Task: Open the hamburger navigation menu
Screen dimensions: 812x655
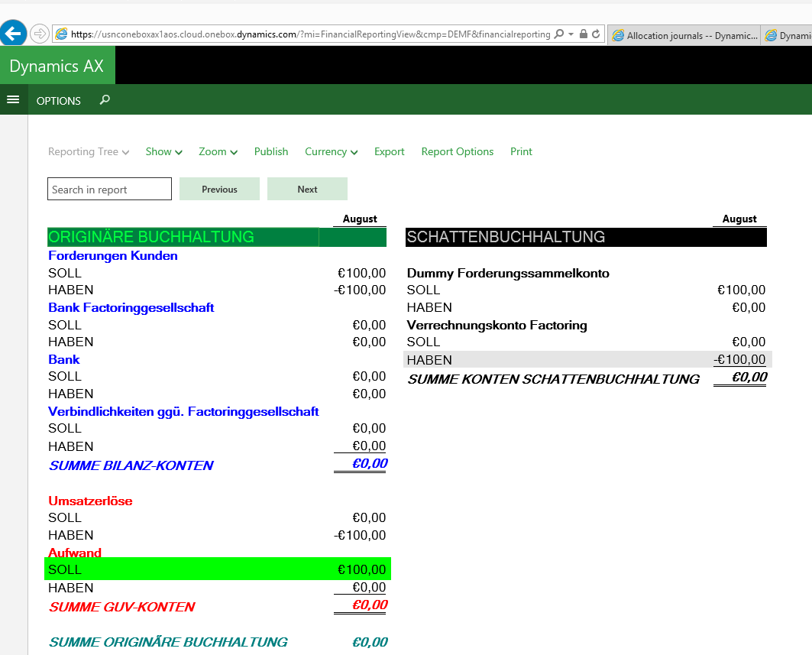Action: [x=13, y=100]
